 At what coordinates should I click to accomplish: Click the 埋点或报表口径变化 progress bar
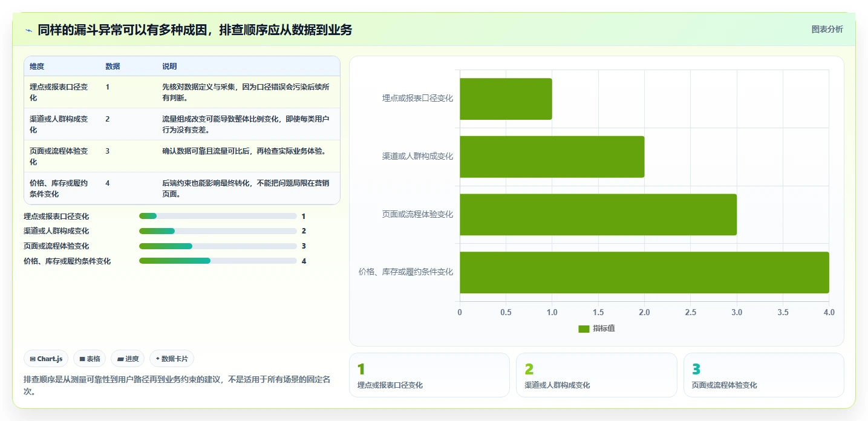tap(218, 216)
